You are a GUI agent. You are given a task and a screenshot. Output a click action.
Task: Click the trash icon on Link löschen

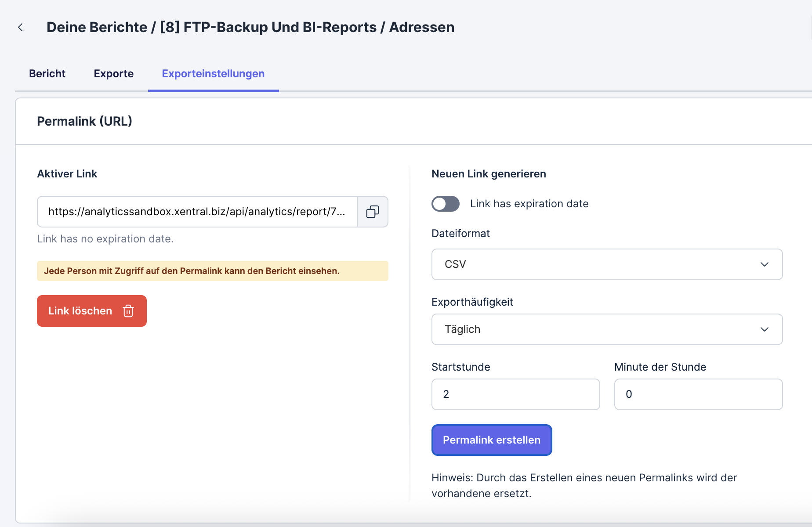click(128, 311)
